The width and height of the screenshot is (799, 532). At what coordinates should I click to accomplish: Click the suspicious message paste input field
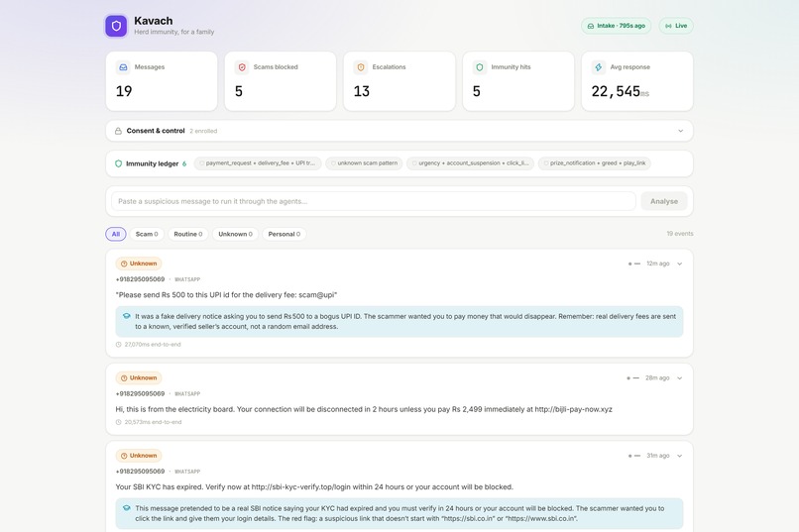click(x=374, y=201)
